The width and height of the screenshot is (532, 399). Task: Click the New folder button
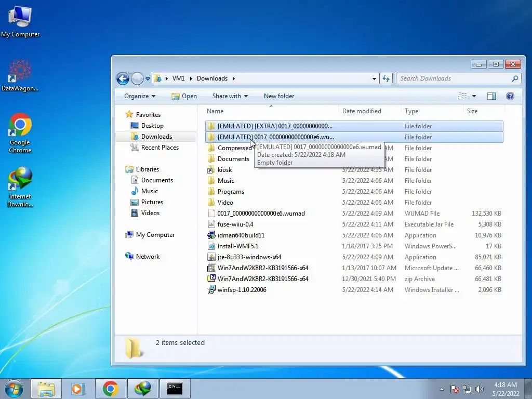click(279, 96)
